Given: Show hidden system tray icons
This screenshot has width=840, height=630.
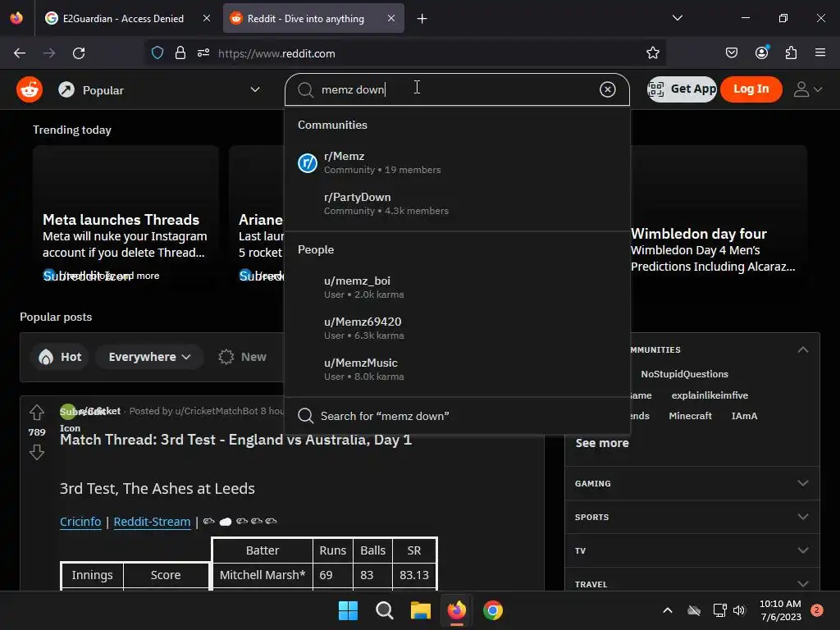Looking at the screenshot, I should (668, 610).
